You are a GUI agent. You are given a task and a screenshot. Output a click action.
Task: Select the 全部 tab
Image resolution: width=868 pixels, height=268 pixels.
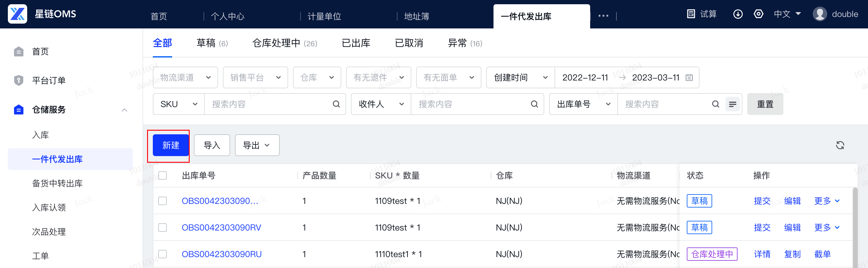[162, 43]
